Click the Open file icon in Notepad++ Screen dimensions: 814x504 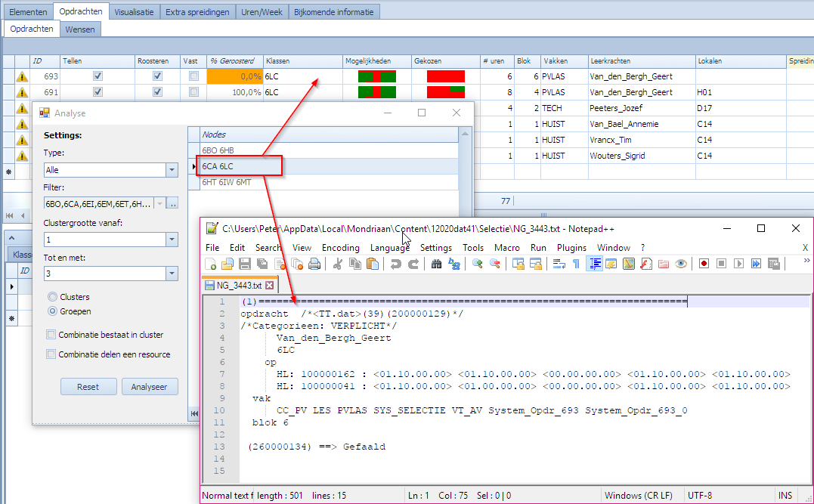point(227,264)
